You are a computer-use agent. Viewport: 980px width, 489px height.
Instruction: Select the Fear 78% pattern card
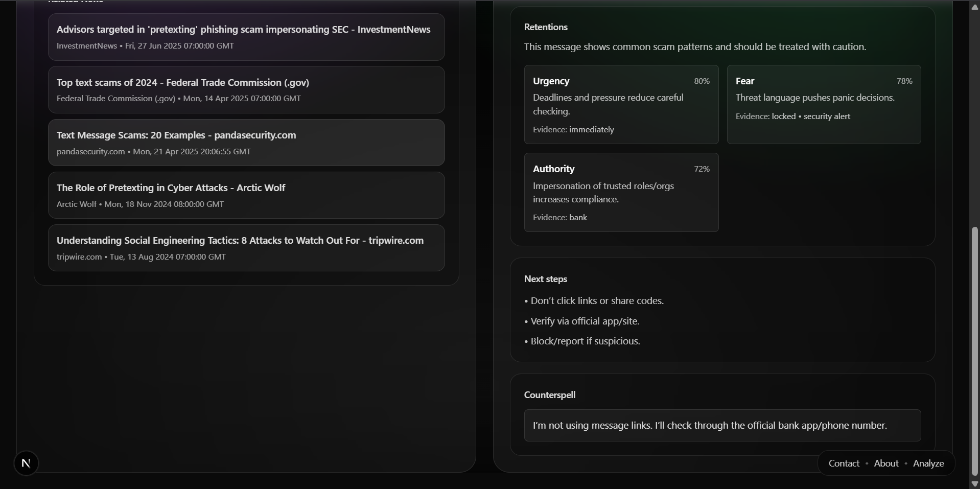(824, 105)
